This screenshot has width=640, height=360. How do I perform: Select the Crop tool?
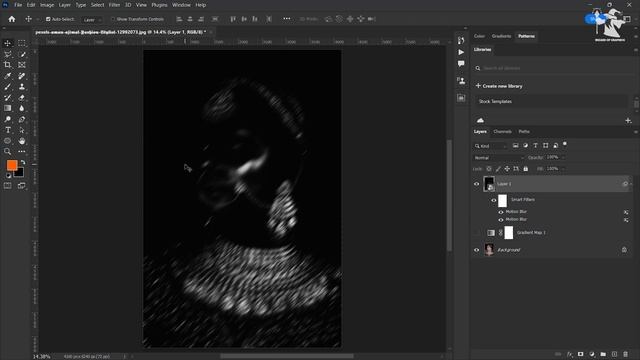[x=7, y=65]
